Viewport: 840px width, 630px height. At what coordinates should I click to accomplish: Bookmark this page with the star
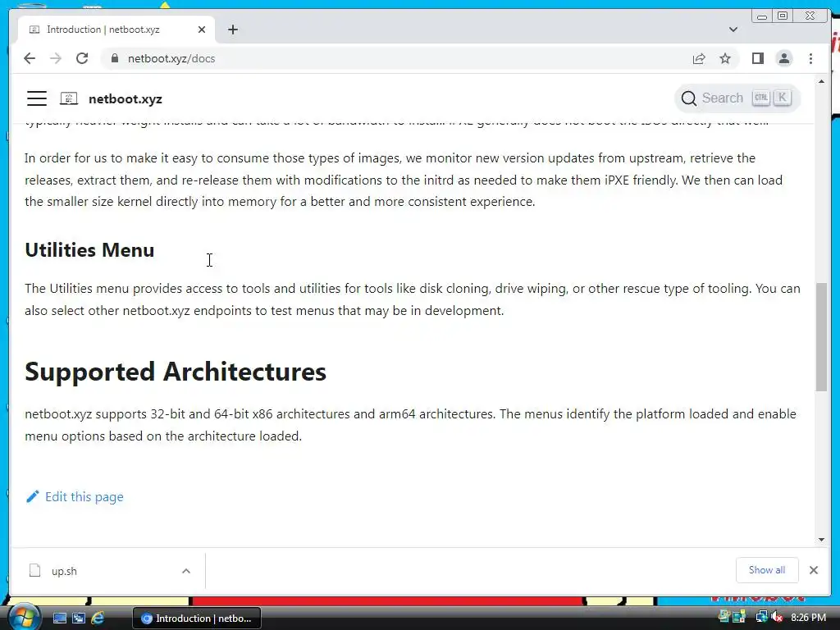click(x=725, y=58)
